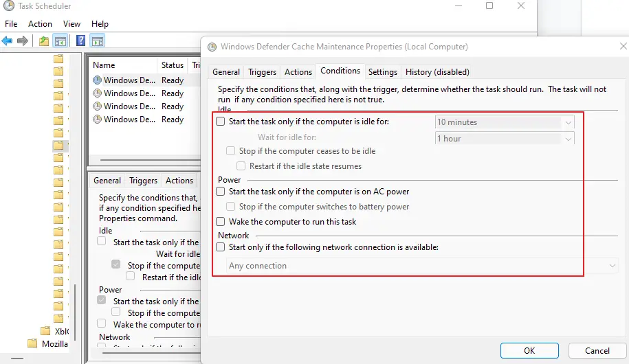This screenshot has height=364, width=629.
Task: Click the Back arrow toolbar icon
Action: click(x=7, y=41)
